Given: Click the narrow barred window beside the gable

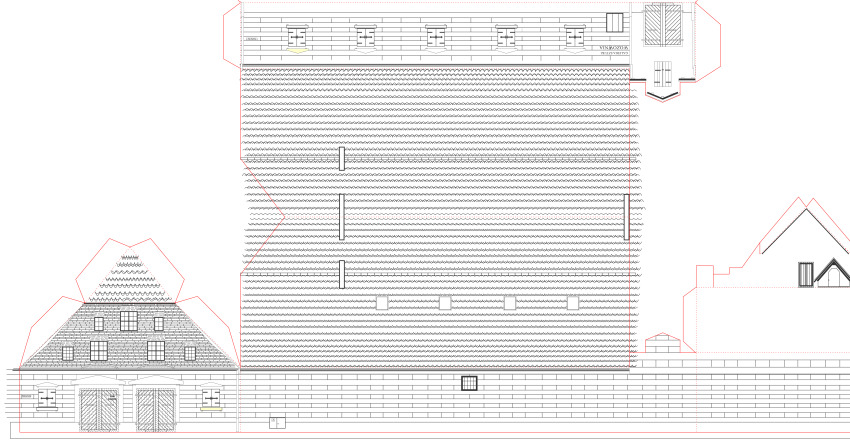Looking at the screenshot, I should 806,273.
